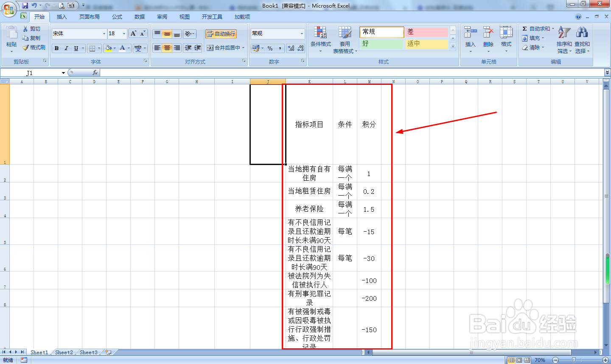Select the Normal cell style
The height and width of the screenshot is (364, 611).
(382, 32)
